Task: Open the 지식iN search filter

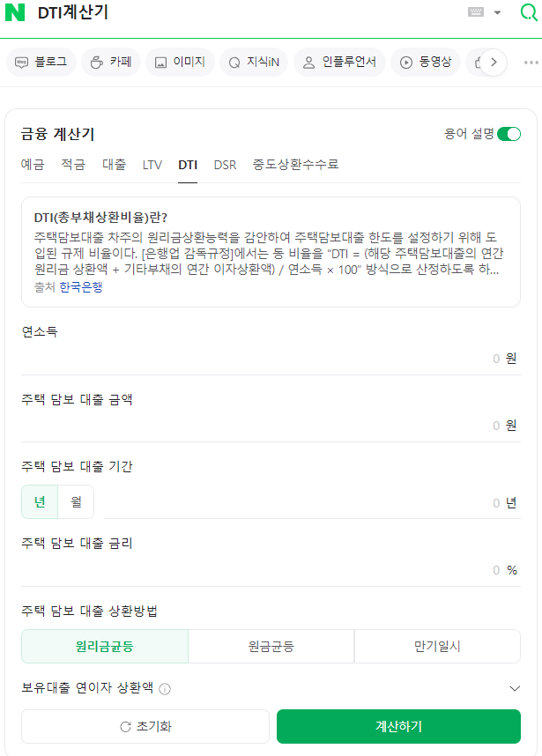Action: click(254, 63)
